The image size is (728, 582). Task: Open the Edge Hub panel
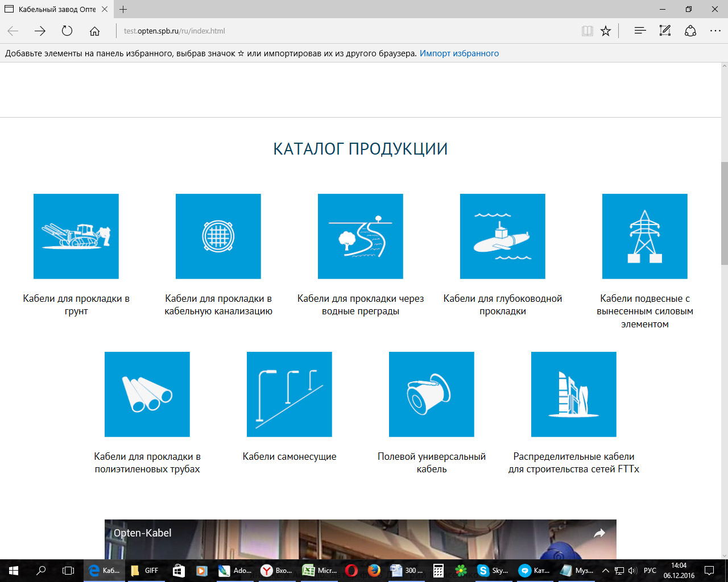tap(640, 31)
